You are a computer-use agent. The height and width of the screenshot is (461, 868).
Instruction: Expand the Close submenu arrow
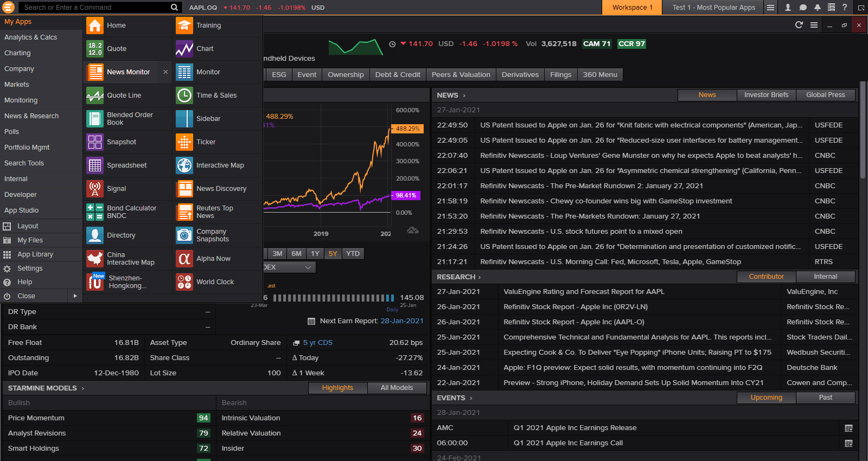pos(75,296)
